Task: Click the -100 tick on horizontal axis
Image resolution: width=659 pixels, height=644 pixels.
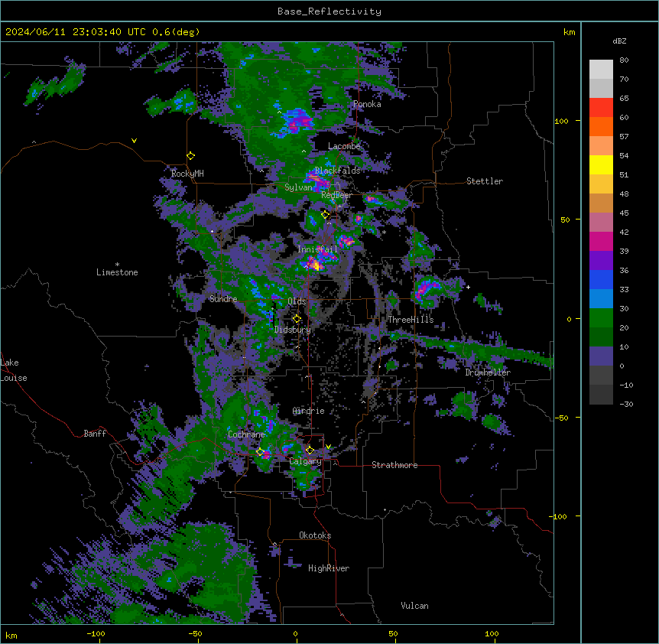Action: tap(96, 634)
